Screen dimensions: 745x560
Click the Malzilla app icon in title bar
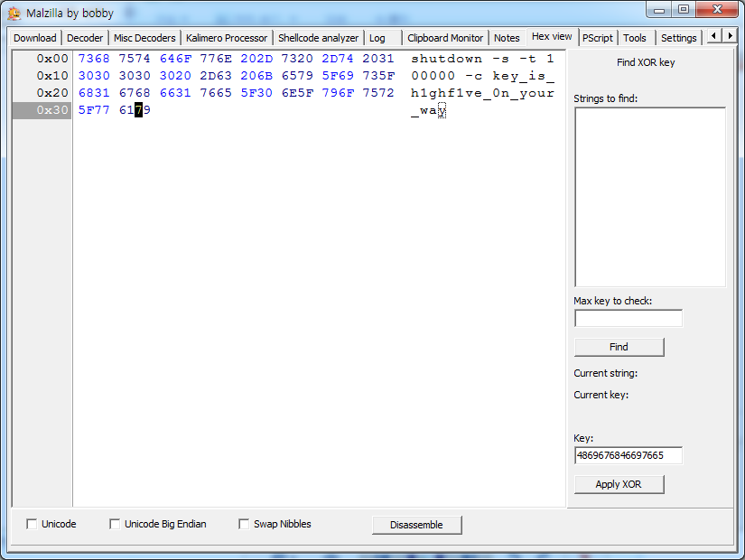14,13
